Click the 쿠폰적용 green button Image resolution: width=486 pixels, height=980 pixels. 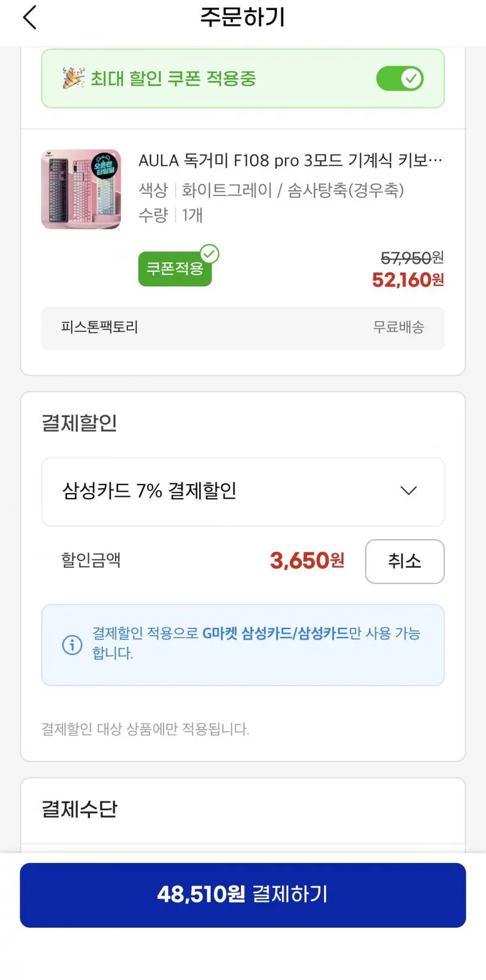175,269
